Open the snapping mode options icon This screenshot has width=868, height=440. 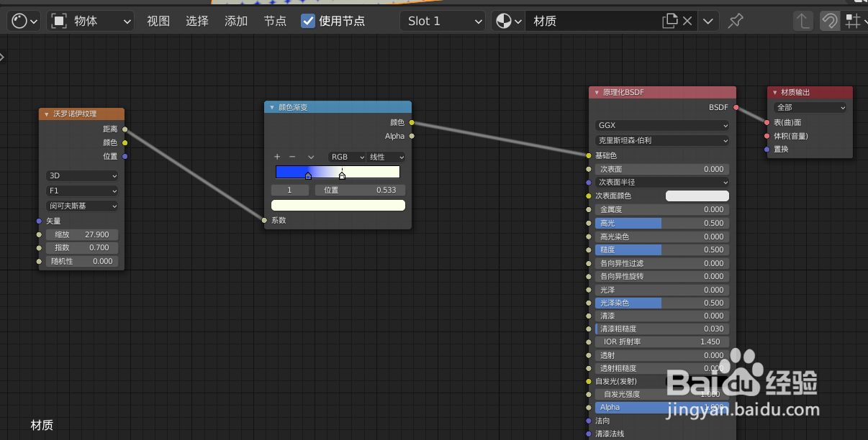tap(854, 21)
